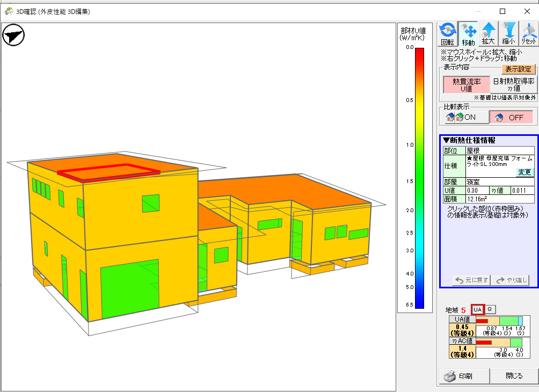Image resolution: width=539 pixels, height=392 pixels.
Task: Click the 縮小 zoom out tool
Action: click(508, 34)
